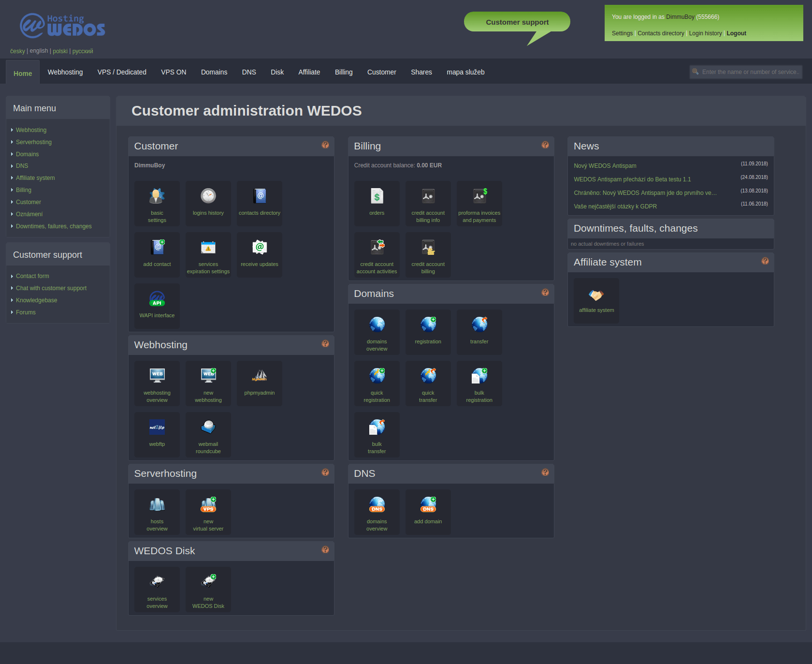
Task: Open Serverhosting in the Main menu
Action: [34, 142]
